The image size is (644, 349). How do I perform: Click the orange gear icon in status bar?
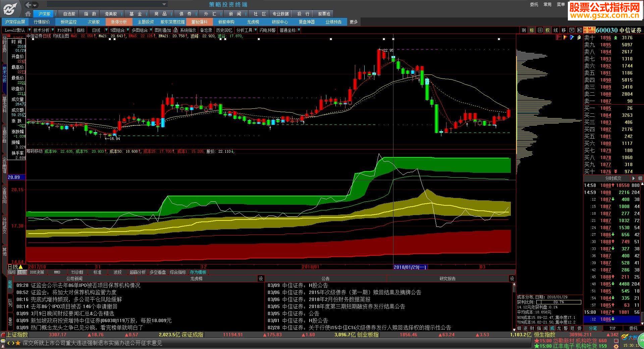[x=616, y=346]
